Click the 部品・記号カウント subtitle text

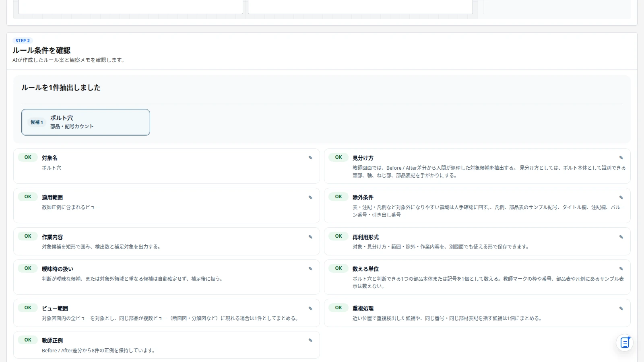[x=72, y=126]
